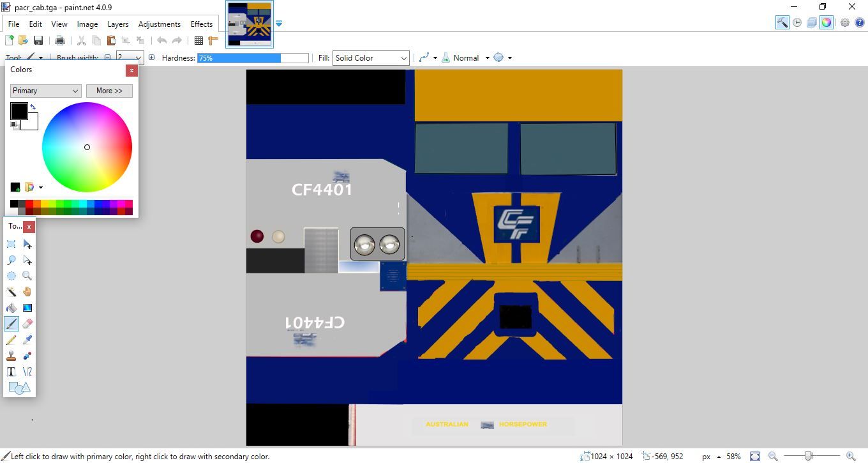Open the Fill style dropdown

coord(370,57)
